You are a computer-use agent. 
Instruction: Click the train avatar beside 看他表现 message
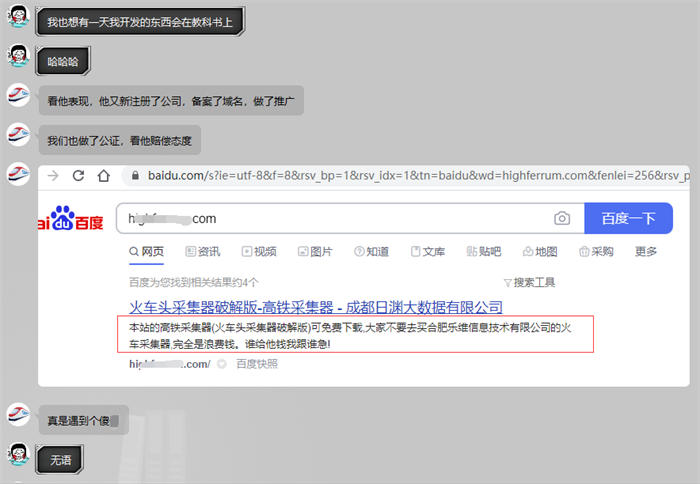coord(18,95)
